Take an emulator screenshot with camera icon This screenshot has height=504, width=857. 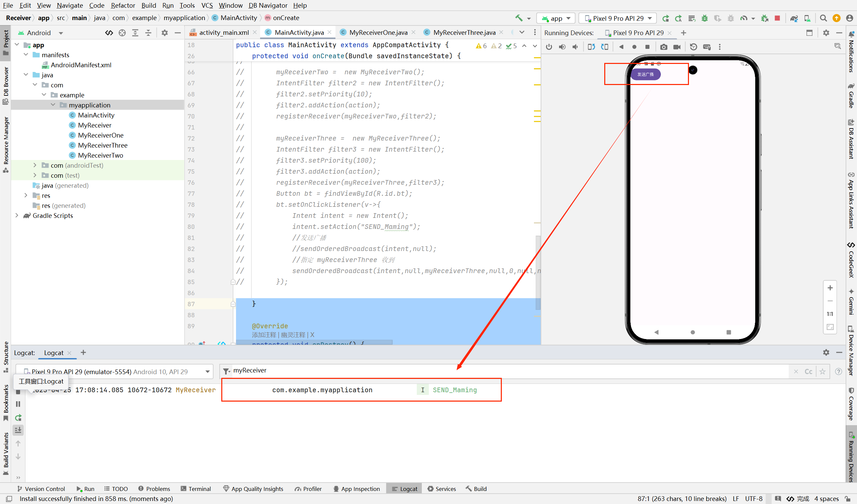click(x=664, y=47)
